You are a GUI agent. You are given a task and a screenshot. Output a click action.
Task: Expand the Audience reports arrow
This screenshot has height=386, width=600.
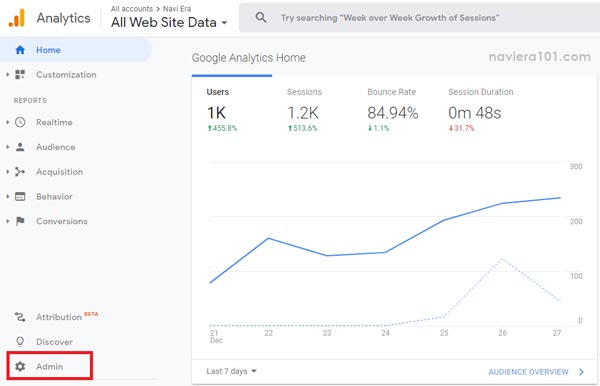8,147
